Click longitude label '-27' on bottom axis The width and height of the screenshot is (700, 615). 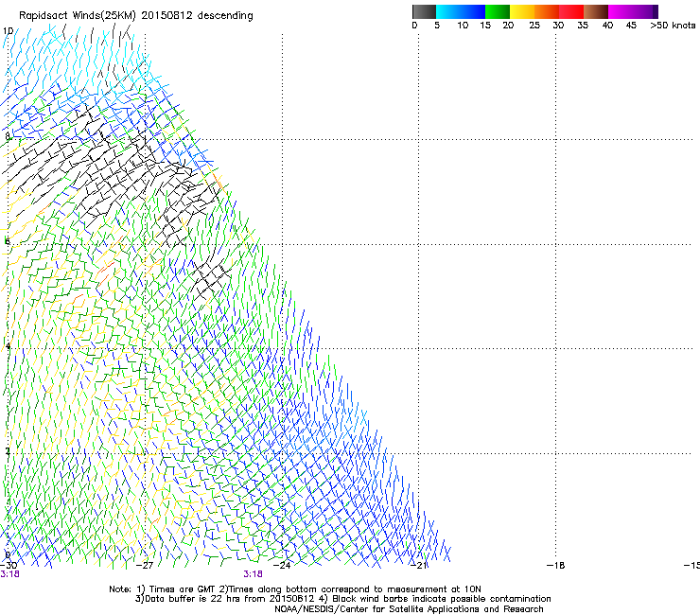coord(145,566)
